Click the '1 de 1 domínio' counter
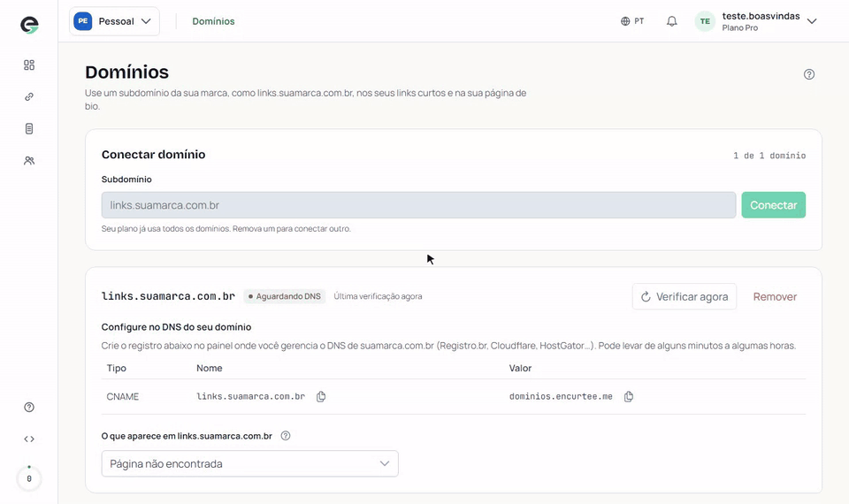The image size is (849, 504). (769, 156)
